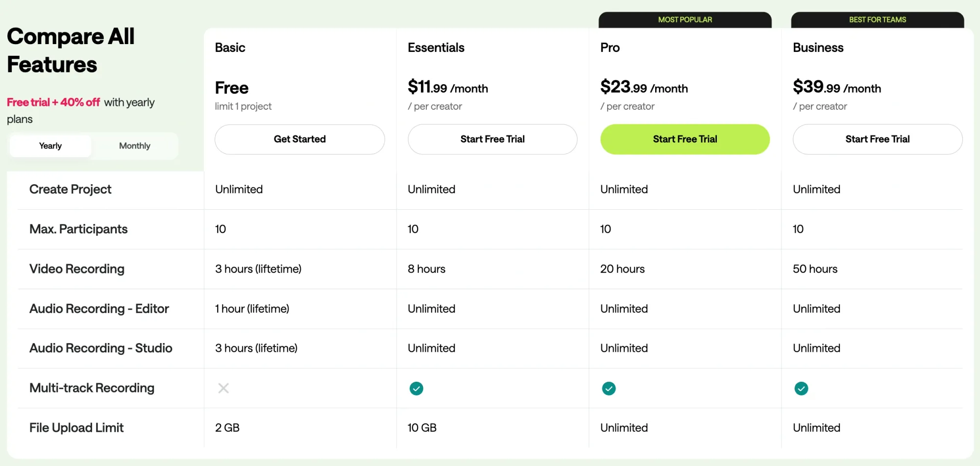Click Get Started for the Basic plan

coord(299,139)
